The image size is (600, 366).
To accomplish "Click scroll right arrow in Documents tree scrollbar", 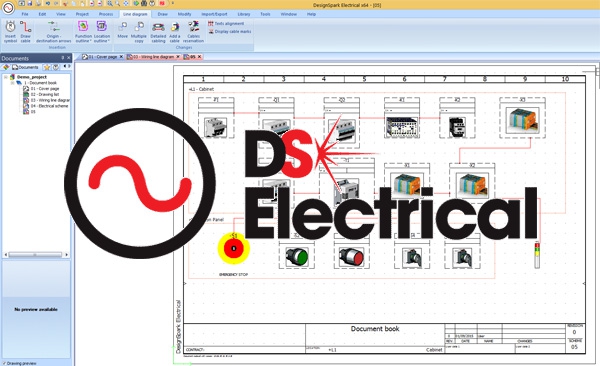I will tap(67, 255).
